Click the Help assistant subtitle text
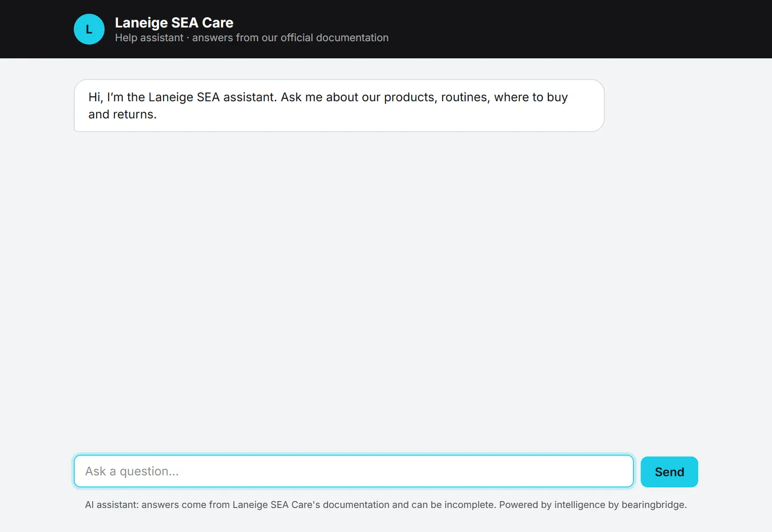Viewport: 772px width, 532px height. coord(149,38)
